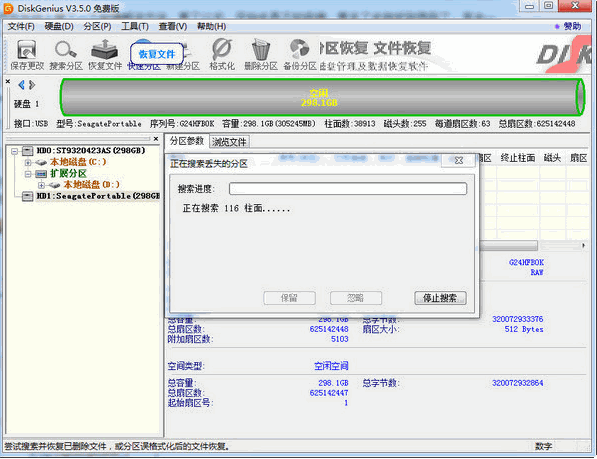Screen dimensions: 597x459
Task: Click the 保留 button in search dialog
Action: click(x=289, y=298)
